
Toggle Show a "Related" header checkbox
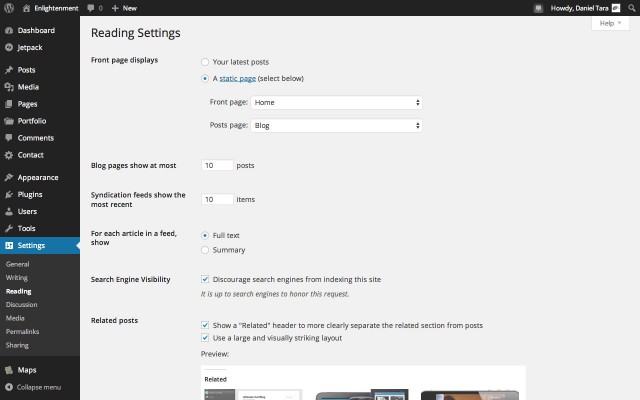click(205, 325)
